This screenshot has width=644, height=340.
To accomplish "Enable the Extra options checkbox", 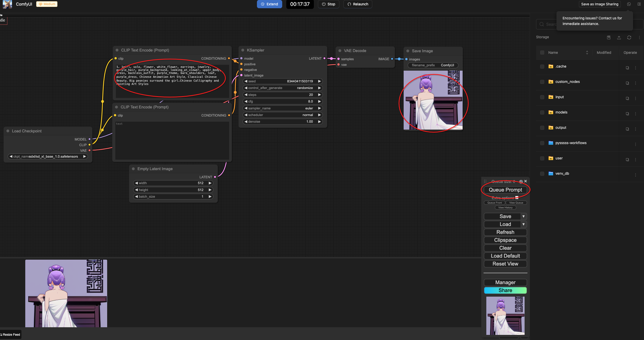I will coord(517,198).
